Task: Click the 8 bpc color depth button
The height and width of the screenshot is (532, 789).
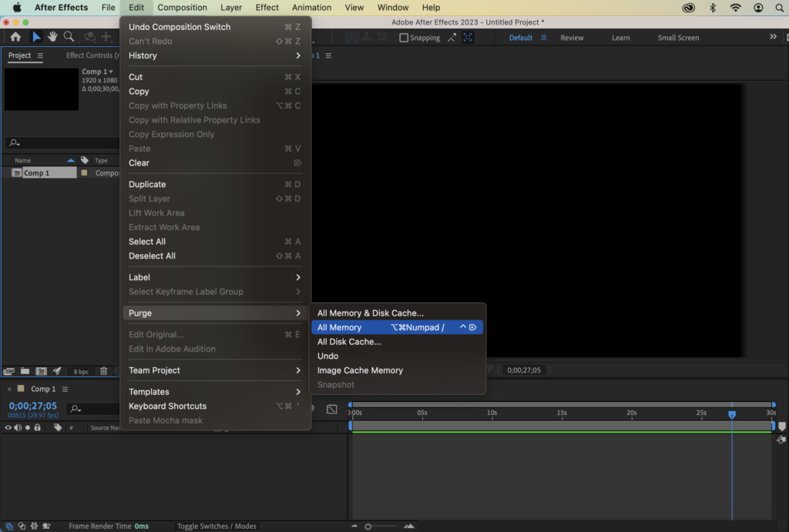Action: 81,372
